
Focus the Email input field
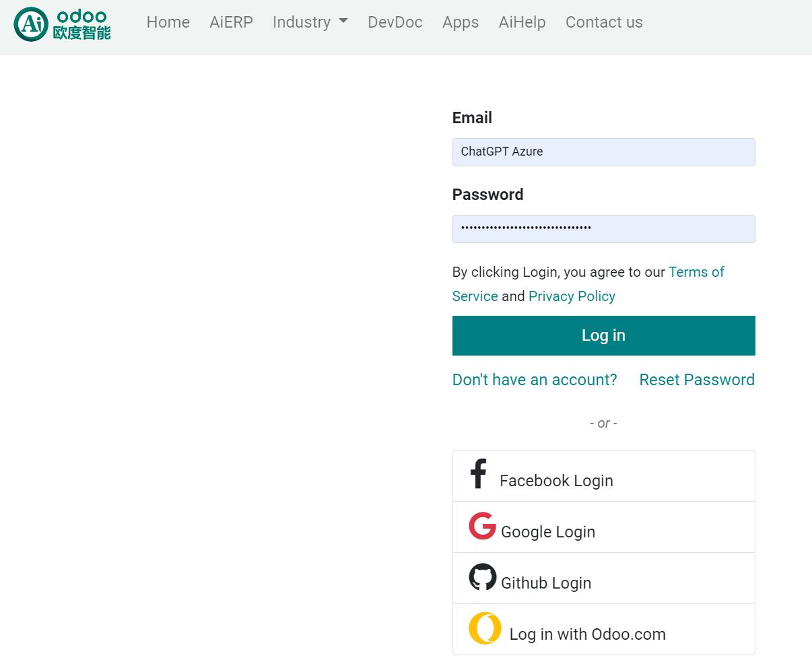point(604,152)
